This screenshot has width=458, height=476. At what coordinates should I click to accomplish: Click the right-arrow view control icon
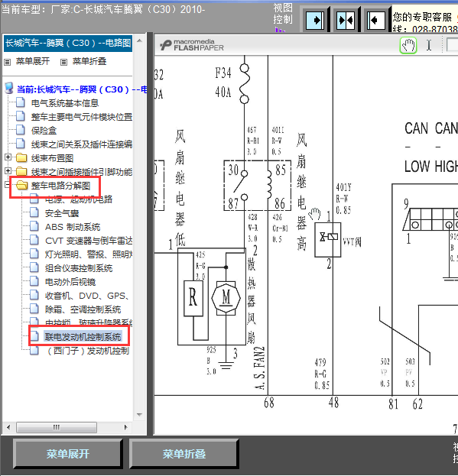[315, 21]
